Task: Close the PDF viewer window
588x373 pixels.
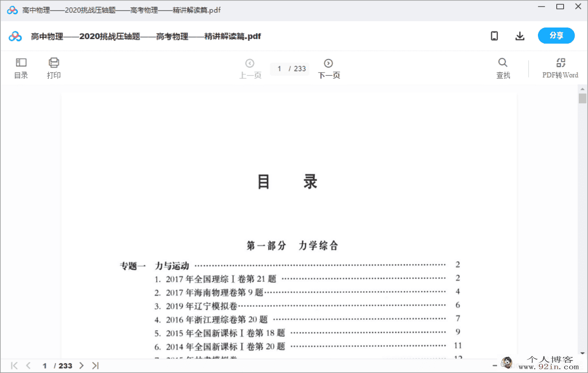Action: point(578,6)
